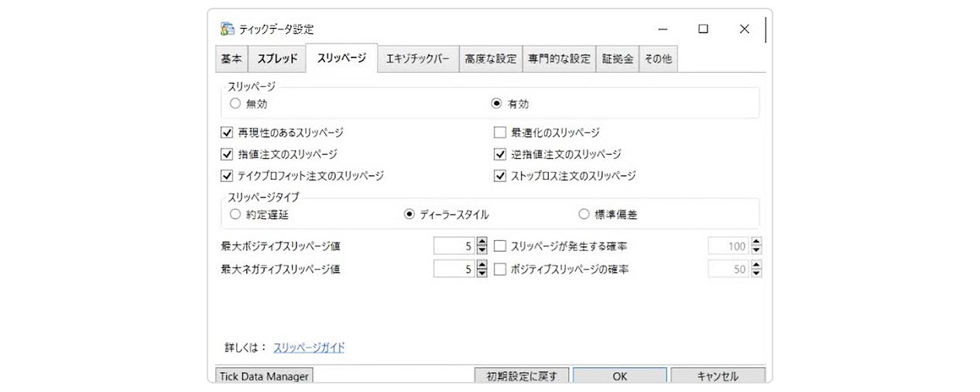Uncheck 再現性のあるスリッページ checkbox

227,132
